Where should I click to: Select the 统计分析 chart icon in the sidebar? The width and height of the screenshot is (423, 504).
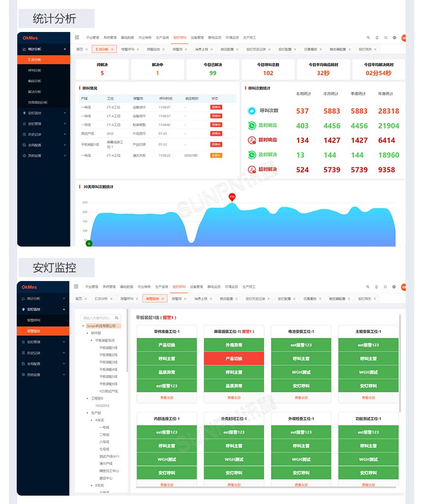(x=24, y=49)
